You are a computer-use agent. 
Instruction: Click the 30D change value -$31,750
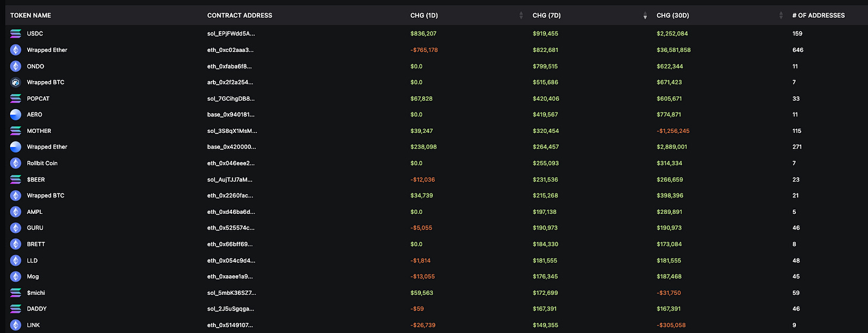click(669, 292)
